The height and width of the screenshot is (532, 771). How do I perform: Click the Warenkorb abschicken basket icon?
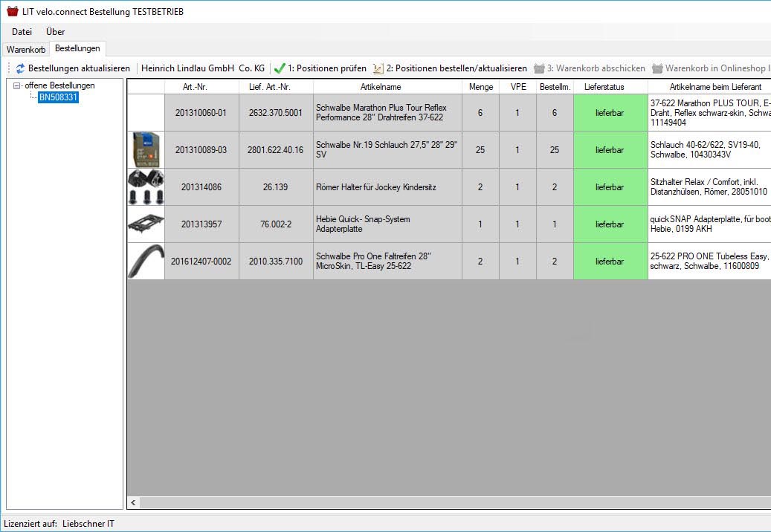[539, 68]
